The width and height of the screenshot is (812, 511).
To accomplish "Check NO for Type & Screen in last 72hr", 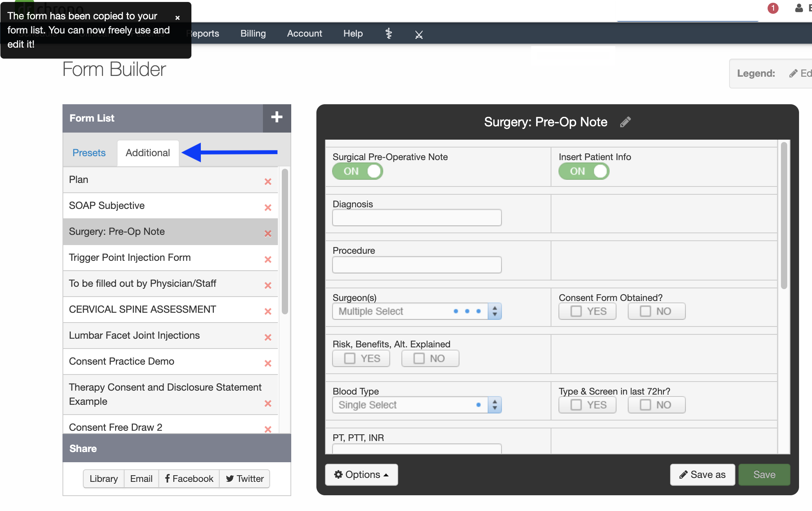I will click(656, 405).
